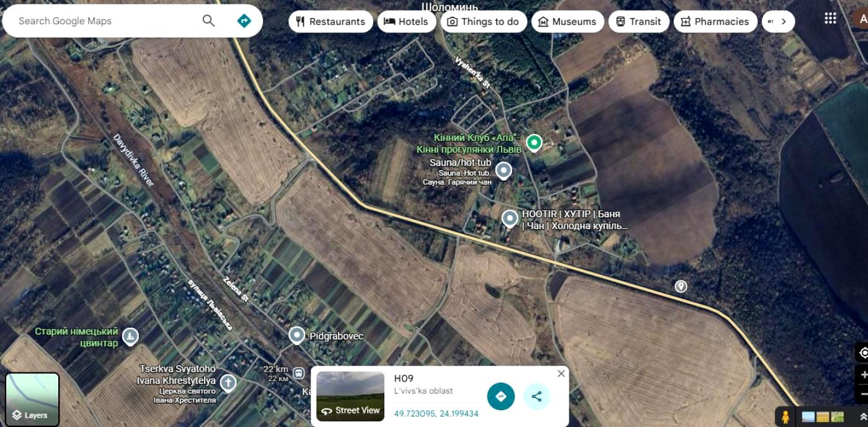868x427 pixels.
Task: Select the Pharmacies chip
Action: tap(715, 22)
